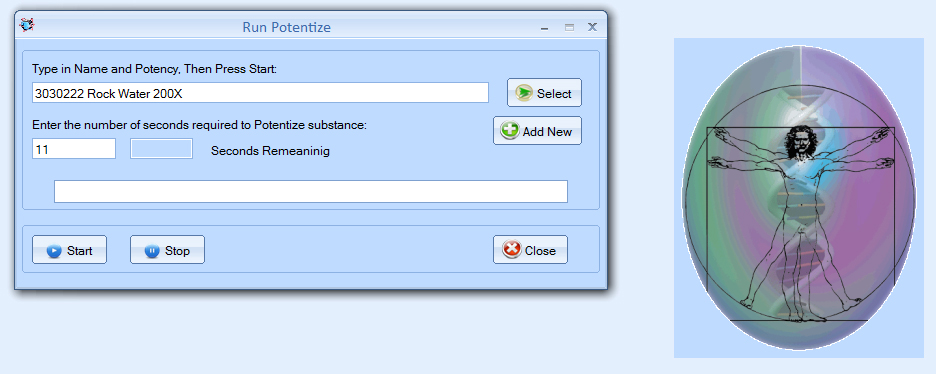Click the green plus Add New icon
The image size is (936, 374).
pos(510,131)
